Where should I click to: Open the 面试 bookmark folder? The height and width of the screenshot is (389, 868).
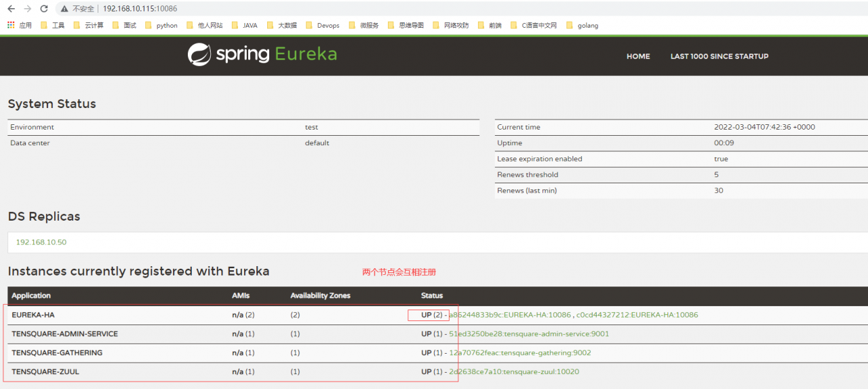[x=124, y=25]
